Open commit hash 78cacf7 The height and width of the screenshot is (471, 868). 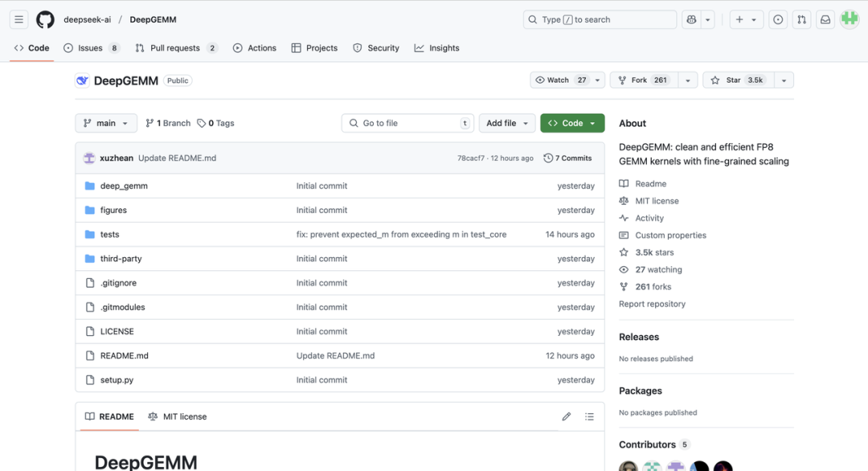click(x=470, y=158)
